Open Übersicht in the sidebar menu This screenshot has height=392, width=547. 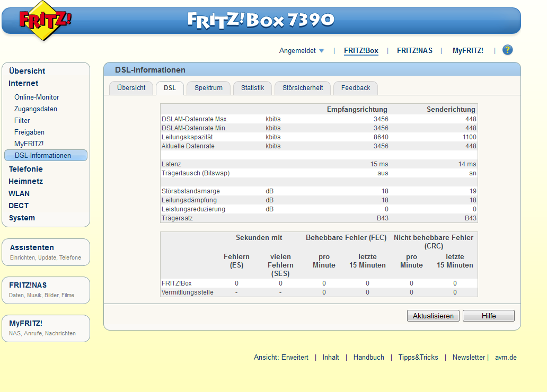coord(27,71)
